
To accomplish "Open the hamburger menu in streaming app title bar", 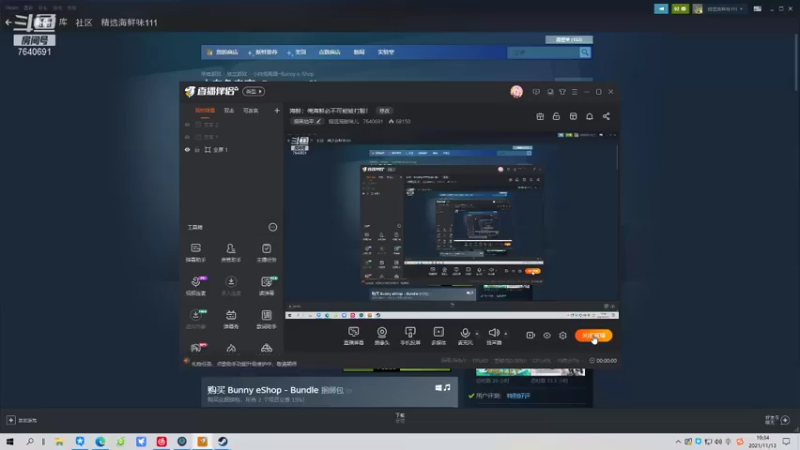I will (574, 92).
